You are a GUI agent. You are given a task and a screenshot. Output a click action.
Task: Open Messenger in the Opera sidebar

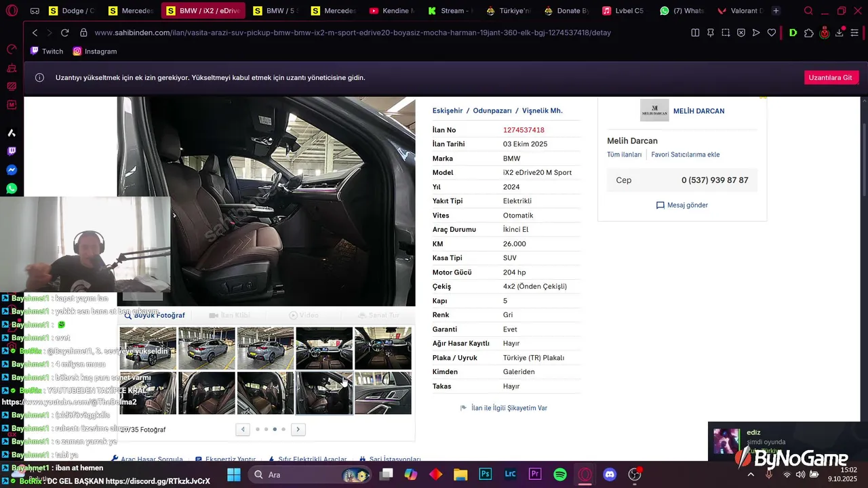pyautogui.click(x=12, y=170)
